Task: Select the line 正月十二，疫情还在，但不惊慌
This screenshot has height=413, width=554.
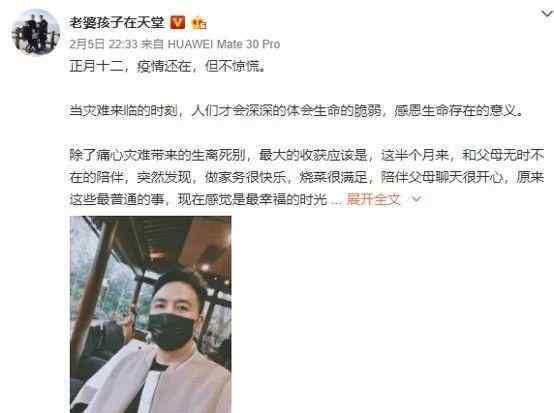Action: (x=167, y=66)
